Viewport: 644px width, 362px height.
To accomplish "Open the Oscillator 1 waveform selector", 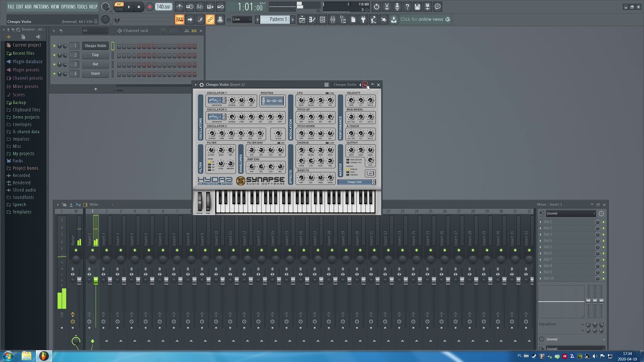I will [216, 101].
